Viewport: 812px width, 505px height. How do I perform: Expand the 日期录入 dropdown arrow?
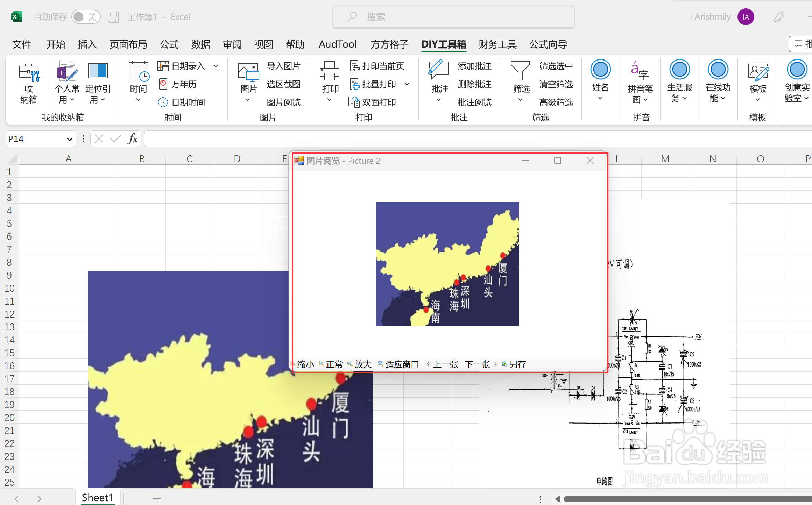click(216, 66)
